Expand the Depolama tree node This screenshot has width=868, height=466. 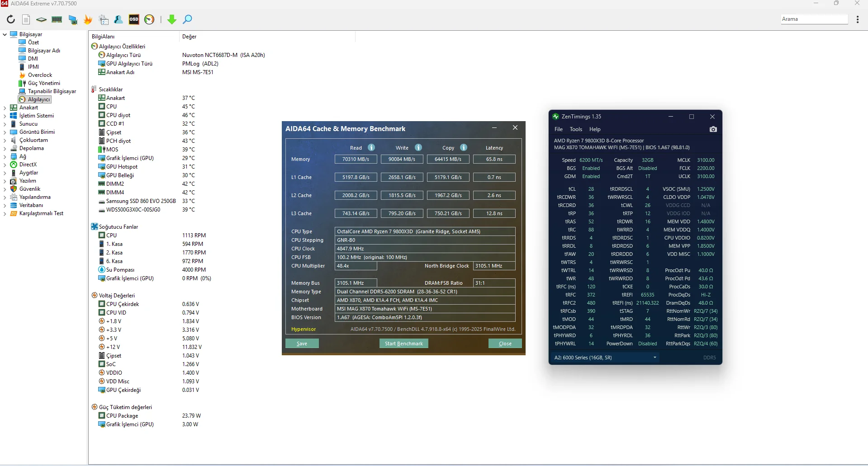(5, 148)
